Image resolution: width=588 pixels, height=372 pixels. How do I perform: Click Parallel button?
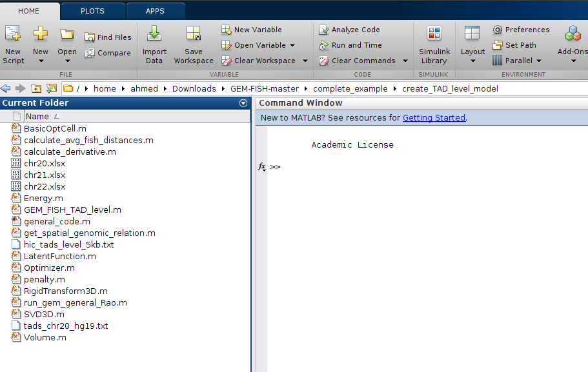click(x=512, y=61)
